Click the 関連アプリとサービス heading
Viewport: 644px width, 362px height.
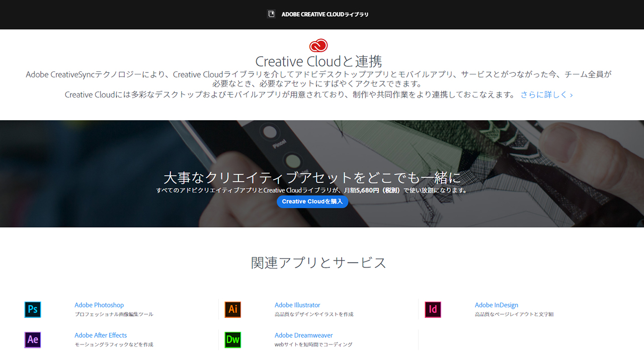coord(318,262)
